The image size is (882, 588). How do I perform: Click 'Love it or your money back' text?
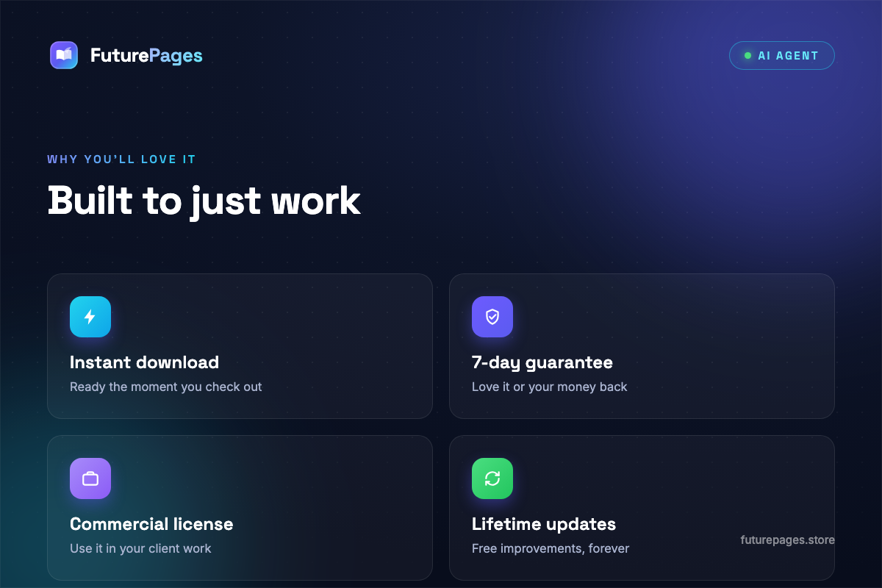pyautogui.click(x=550, y=387)
